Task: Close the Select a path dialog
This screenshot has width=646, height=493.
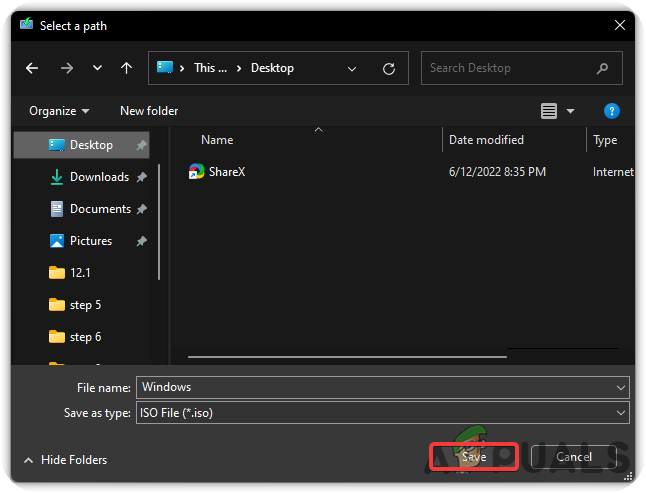Action: coord(620,26)
